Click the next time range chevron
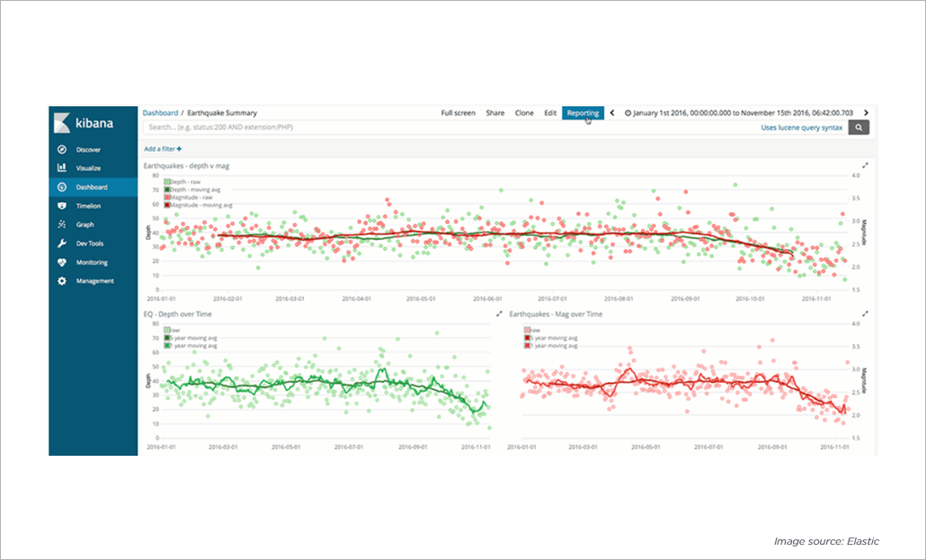926x560 pixels. (x=865, y=112)
